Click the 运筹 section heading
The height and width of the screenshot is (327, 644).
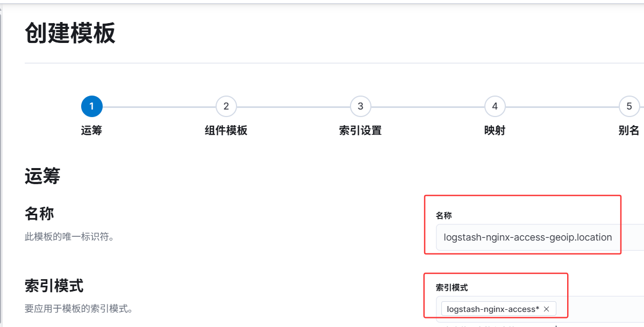click(x=42, y=176)
